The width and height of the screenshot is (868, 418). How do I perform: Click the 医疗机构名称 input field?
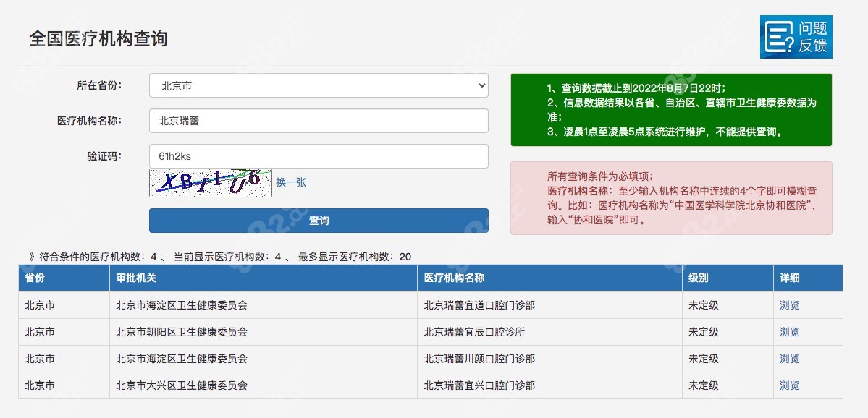click(318, 120)
